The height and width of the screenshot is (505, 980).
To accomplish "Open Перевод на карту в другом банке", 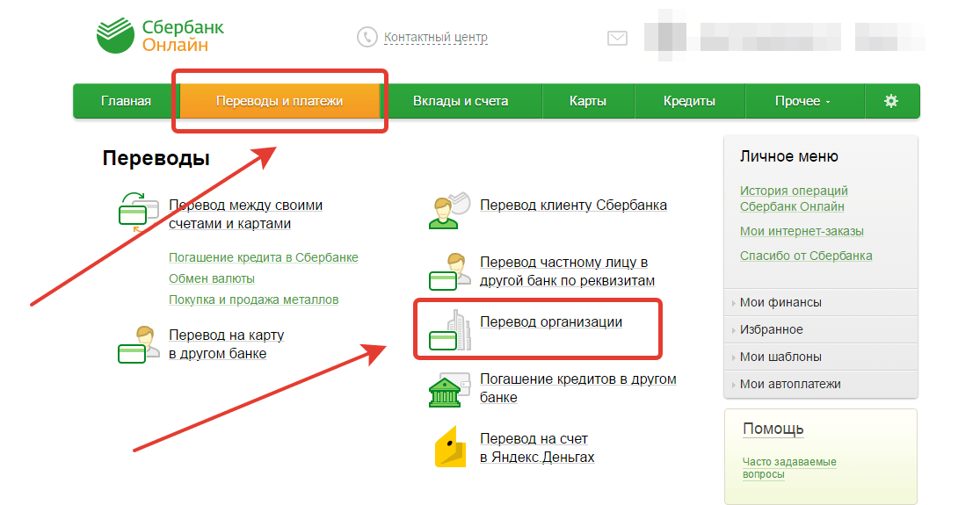I will coord(226,344).
